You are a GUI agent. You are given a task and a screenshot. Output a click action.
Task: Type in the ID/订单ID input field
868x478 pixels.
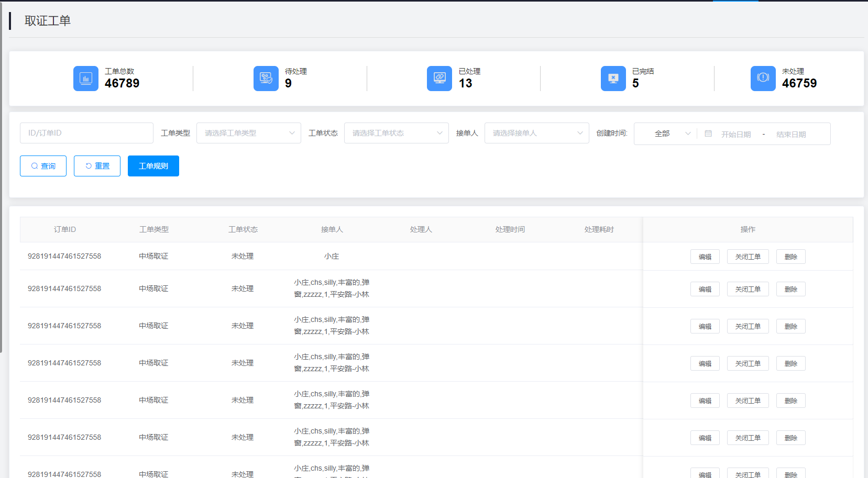(x=86, y=133)
